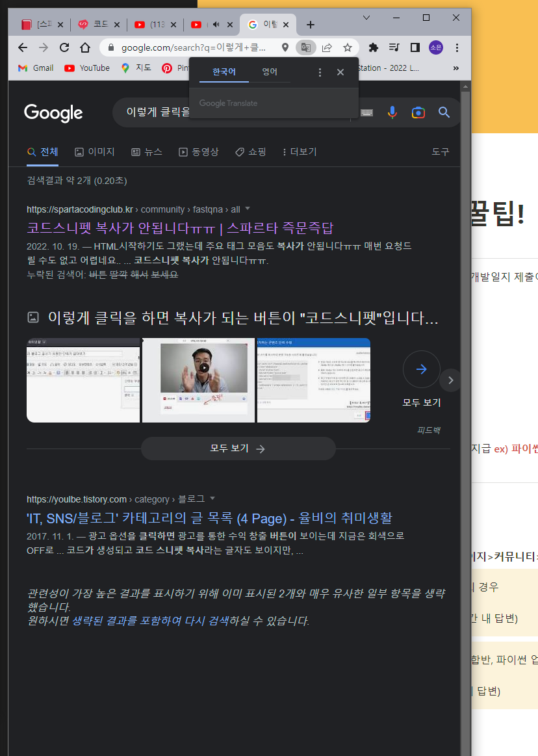
Task: Click the third image result thumbnail
Action: pyautogui.click(x=314, y=380)
